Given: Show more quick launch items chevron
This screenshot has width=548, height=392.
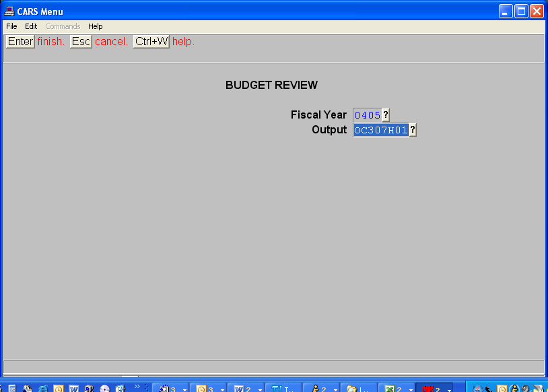Looking at the screenshot, I should 137,387.
